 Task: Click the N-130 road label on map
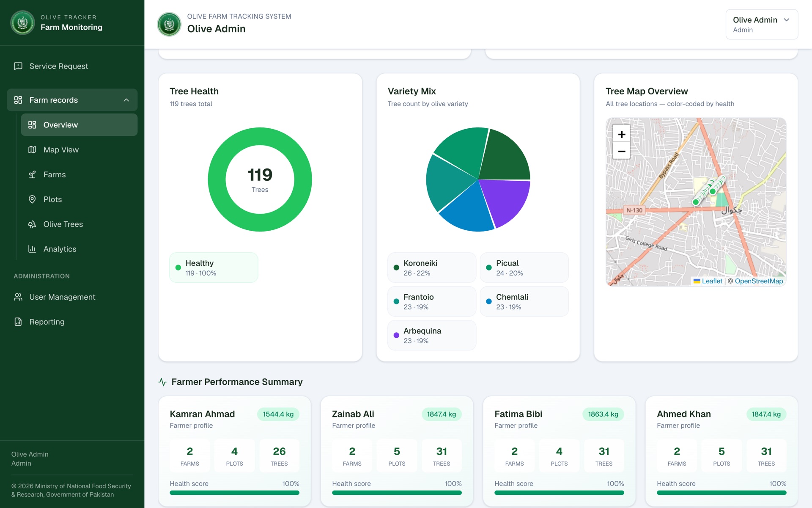tap(634, 210)
